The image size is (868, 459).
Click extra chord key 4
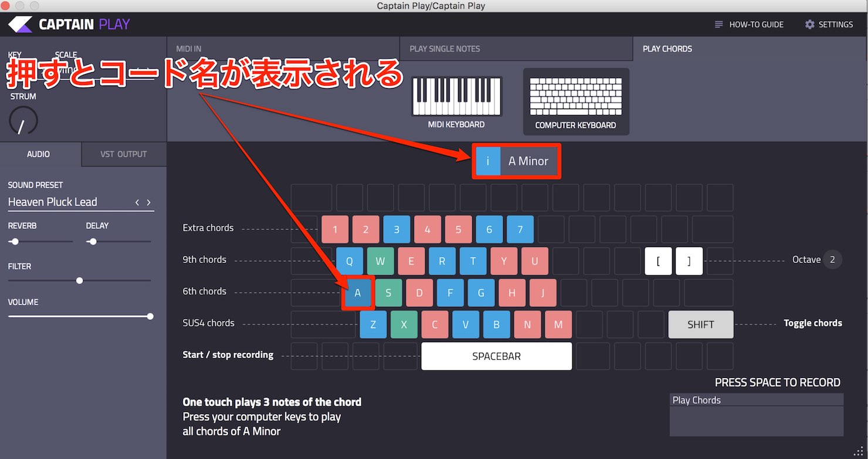pos(428,230)
